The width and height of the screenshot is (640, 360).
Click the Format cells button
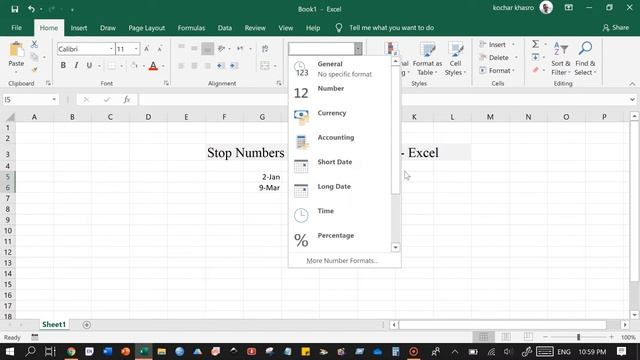click(x=497, y=71)
